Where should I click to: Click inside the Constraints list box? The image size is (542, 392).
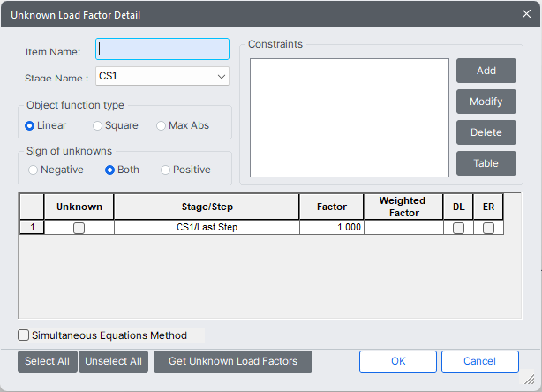point(350,118)
